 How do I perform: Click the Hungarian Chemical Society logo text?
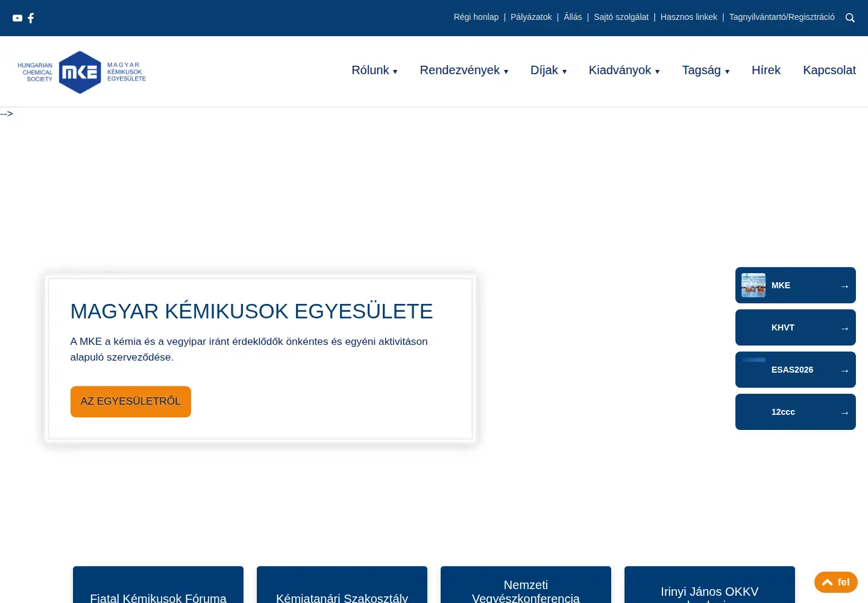[x=36, y=72]
